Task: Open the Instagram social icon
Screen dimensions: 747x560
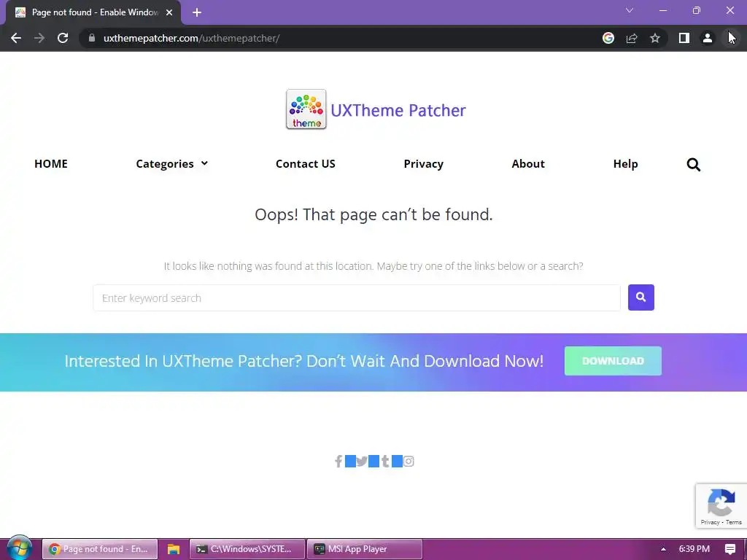Action: [x=409, y=461]
